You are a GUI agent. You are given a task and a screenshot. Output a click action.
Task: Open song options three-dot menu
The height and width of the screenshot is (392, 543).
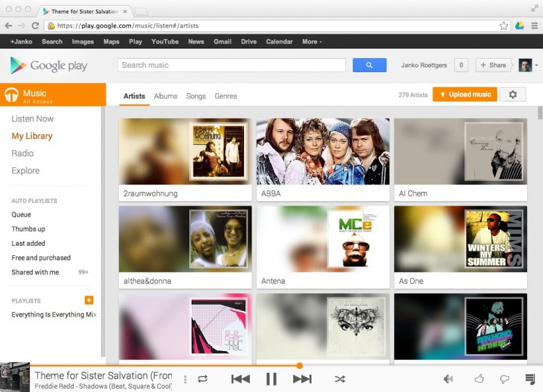tap(185, 379)
